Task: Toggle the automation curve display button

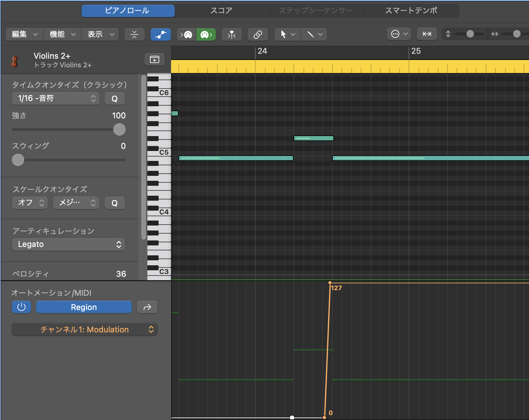Action: (160, 34)
